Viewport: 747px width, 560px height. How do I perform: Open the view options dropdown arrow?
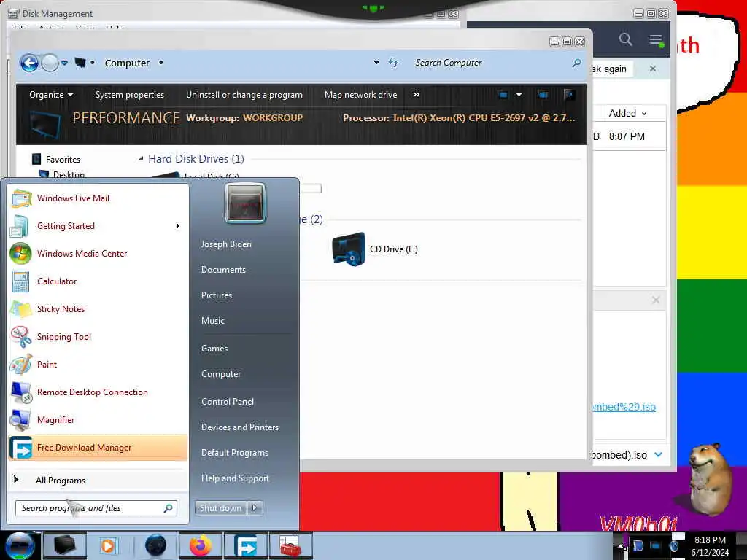519,95
